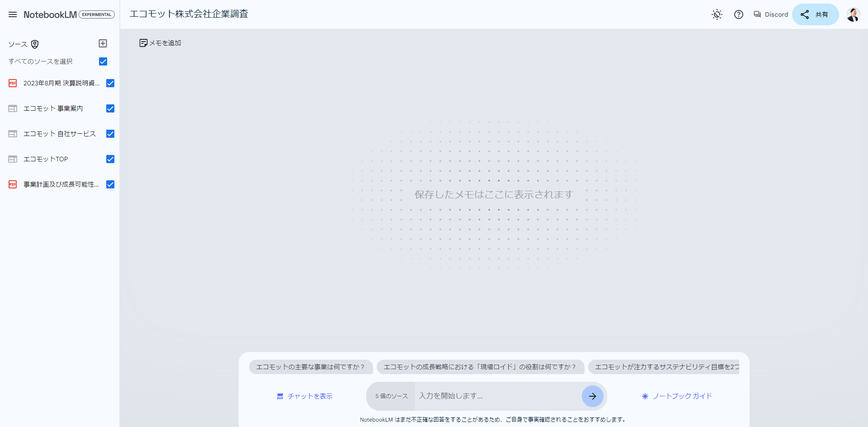This screenshot has width=868, height=427.
Task: Click the ソース panel heading
Action: pyautogui.click(x=18, y=44)
